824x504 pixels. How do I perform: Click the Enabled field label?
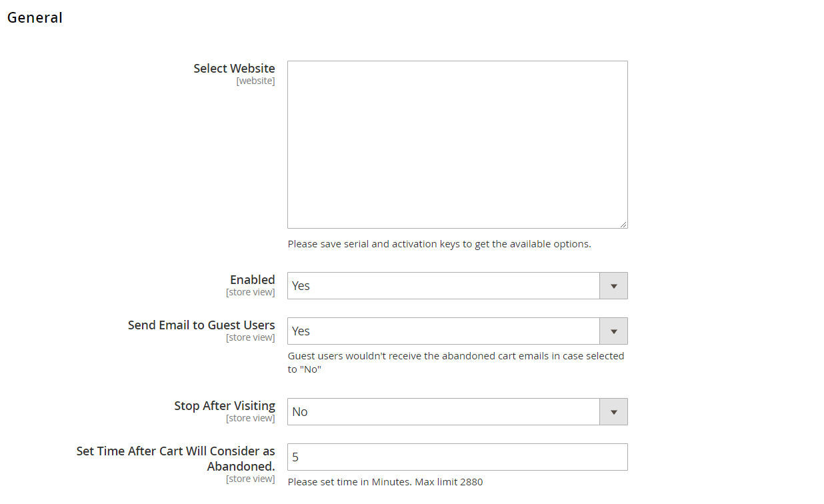pos(252,280)
